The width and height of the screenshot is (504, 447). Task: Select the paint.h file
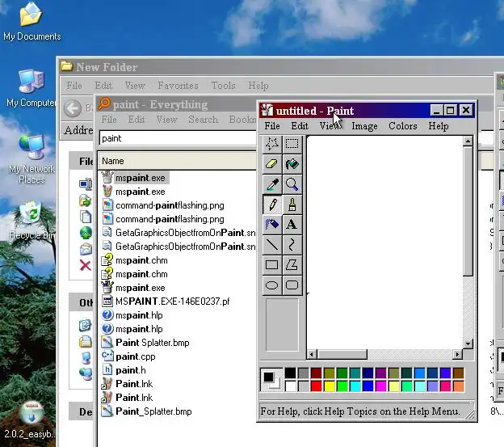[124, 370]
